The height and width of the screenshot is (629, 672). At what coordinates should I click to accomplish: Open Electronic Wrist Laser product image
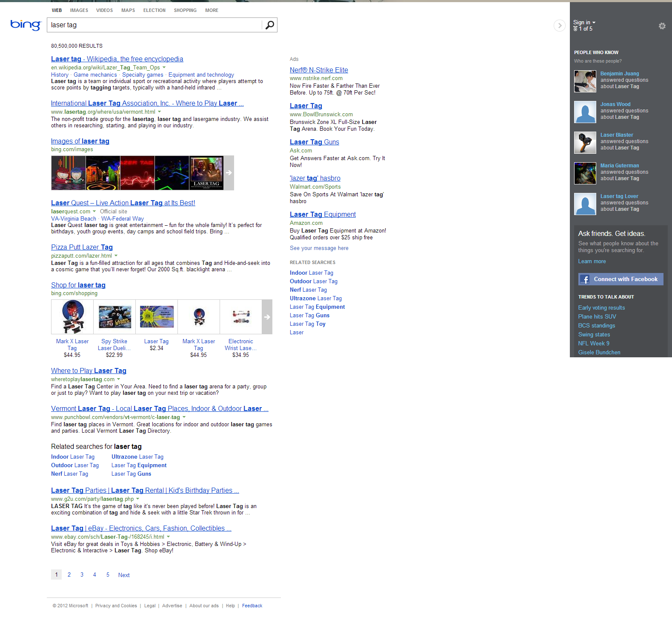tap(241, 317)
